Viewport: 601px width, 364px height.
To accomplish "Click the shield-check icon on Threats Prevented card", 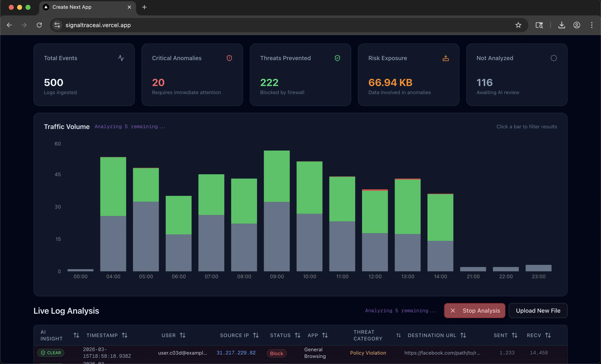I will click(337, 58).
